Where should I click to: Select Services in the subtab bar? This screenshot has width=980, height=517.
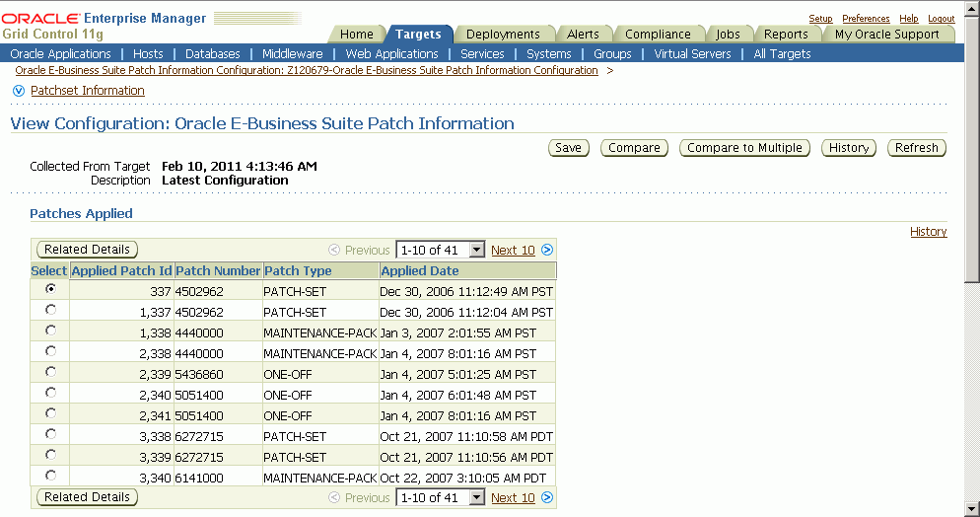pos(482,53)
